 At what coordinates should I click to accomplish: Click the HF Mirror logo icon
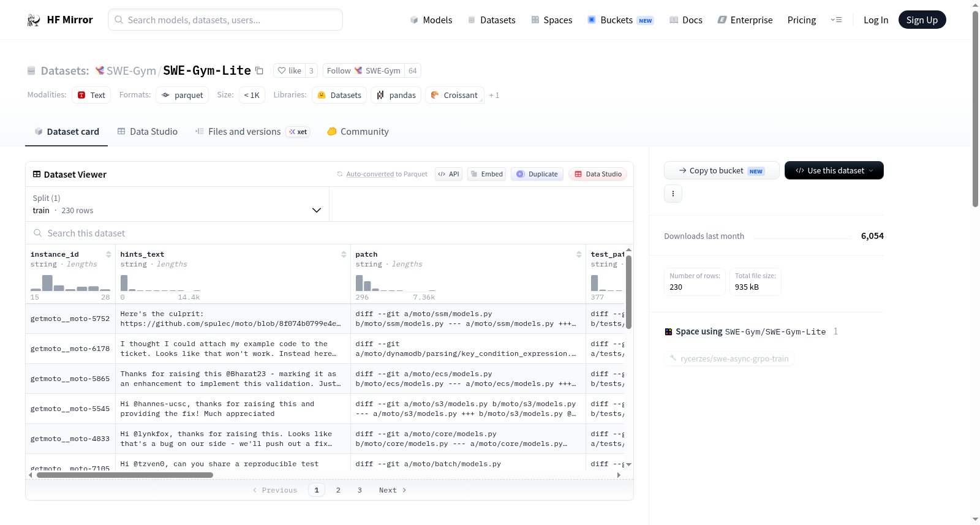click(x=34, y=20)
